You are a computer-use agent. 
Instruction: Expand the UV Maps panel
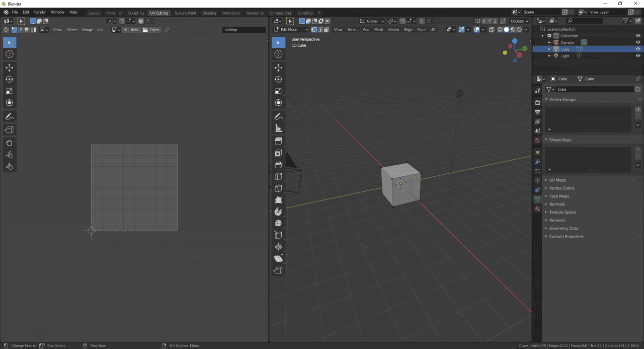click(557, 180)
